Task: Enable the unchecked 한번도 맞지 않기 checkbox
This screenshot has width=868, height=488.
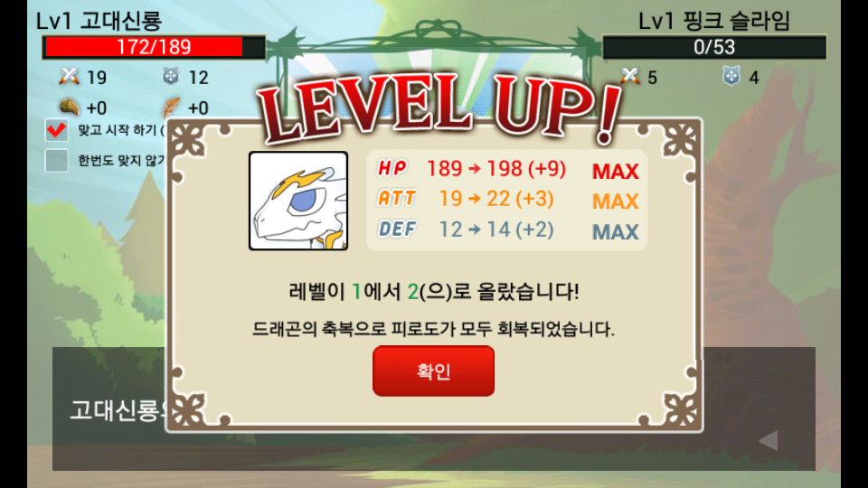Action: pos(56,161)
